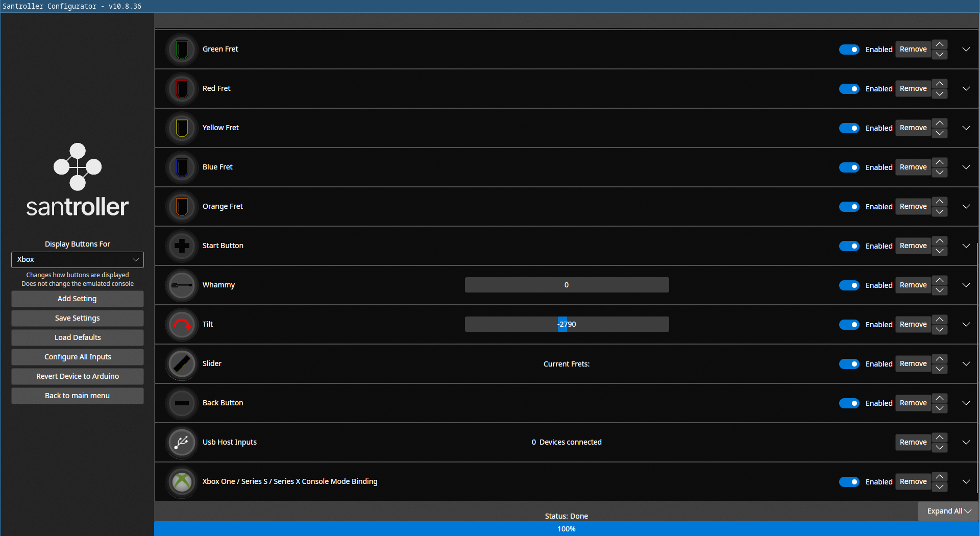The width and height of the screenshot is (980, 536).
Task: Click the Add Setting button
Action: click(78, 299)
